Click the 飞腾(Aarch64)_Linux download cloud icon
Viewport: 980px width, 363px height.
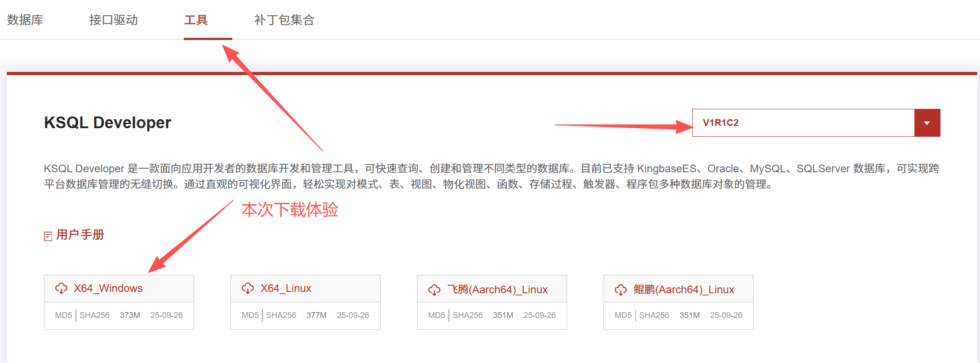[x=434, y=290]
